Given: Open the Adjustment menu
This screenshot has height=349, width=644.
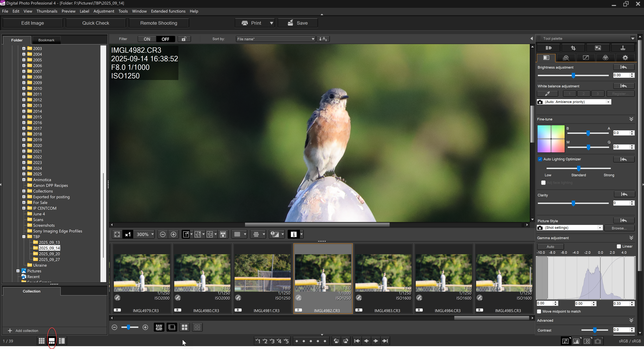Looking at the screenshot, I should [x=103, y=11].
